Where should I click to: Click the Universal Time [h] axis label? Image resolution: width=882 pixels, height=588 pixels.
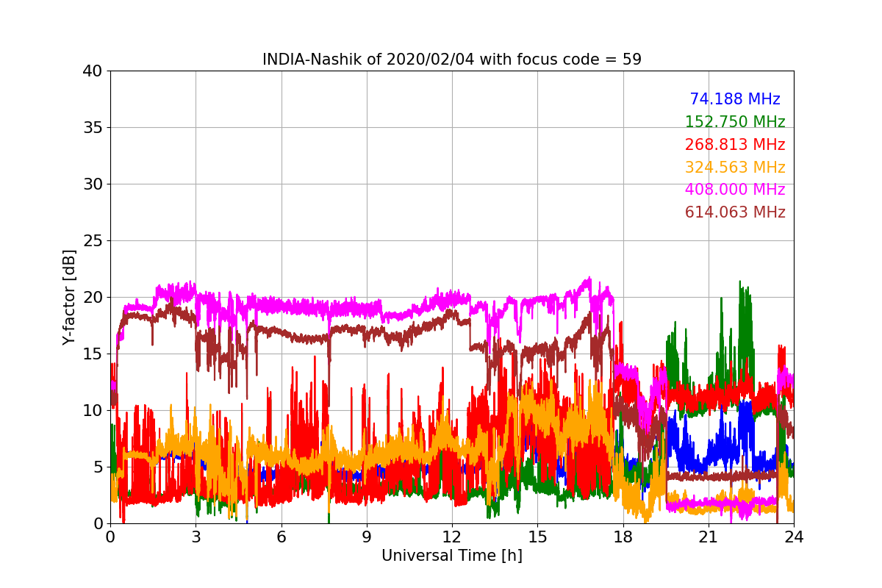(x=452, y=556)
